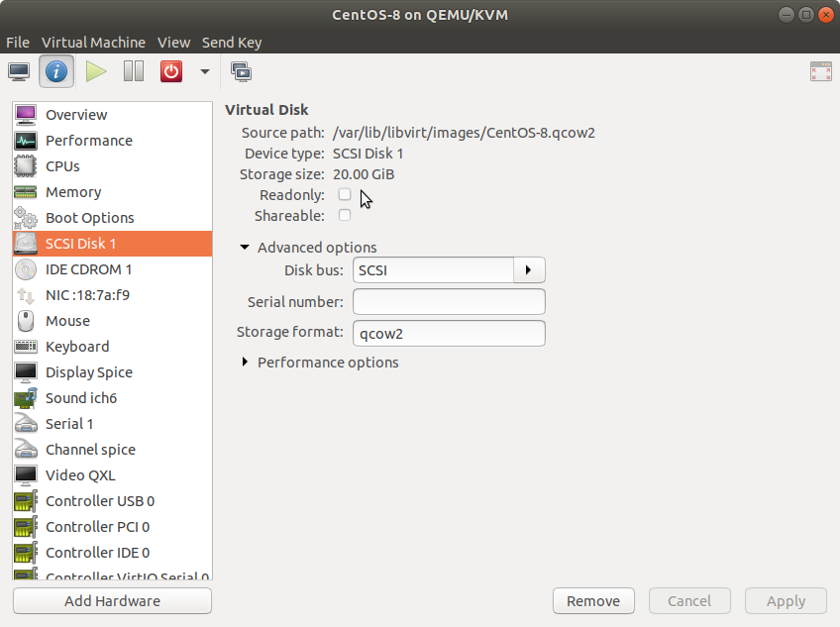Click the 20.00 GiB storage size value
The image size is (840, 627).
pos(364,174)
